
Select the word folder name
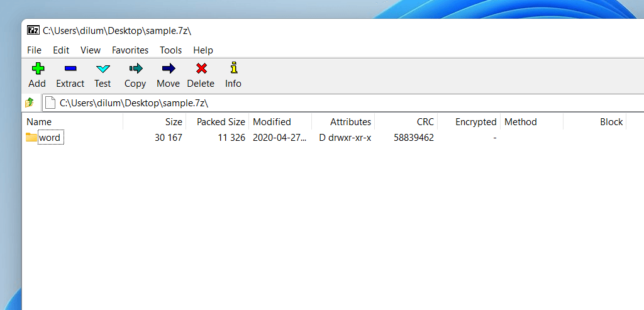click(51, 138)
